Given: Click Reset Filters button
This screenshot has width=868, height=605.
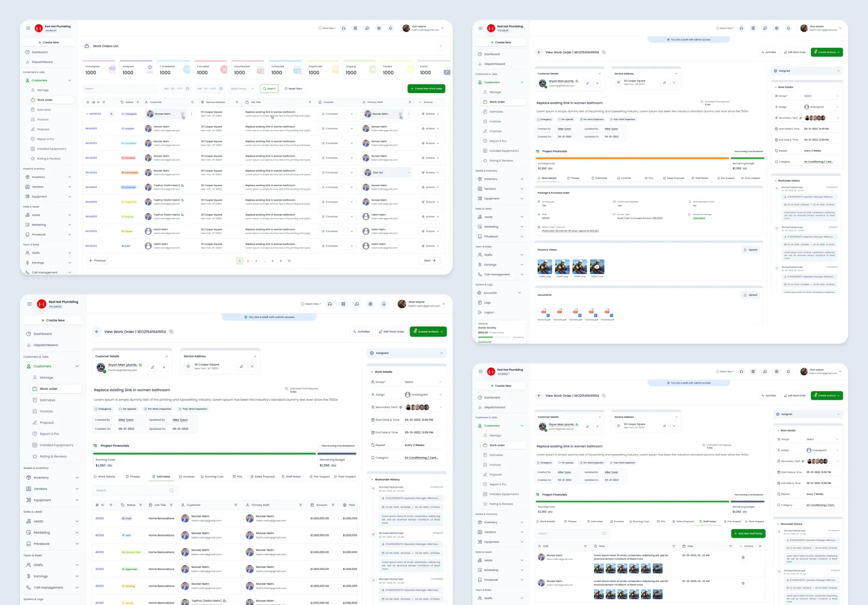Looking at the screenshot, I should click(293, 89).
